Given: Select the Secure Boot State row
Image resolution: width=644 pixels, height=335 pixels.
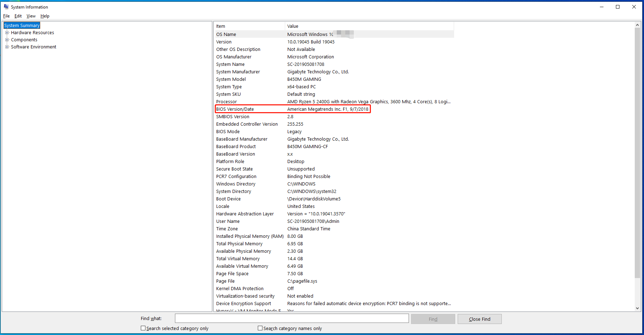Looking at the screenshot, I should (x=334, y=169).
